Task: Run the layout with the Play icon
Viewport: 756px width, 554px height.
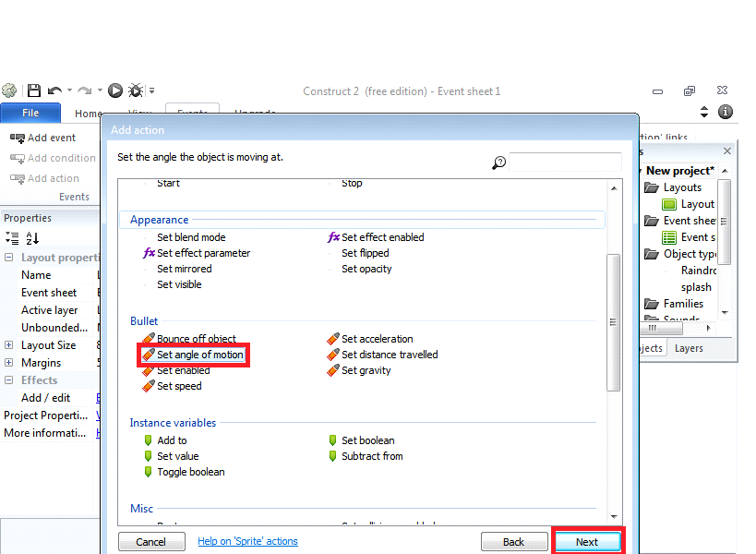Action: pos(114,90)
